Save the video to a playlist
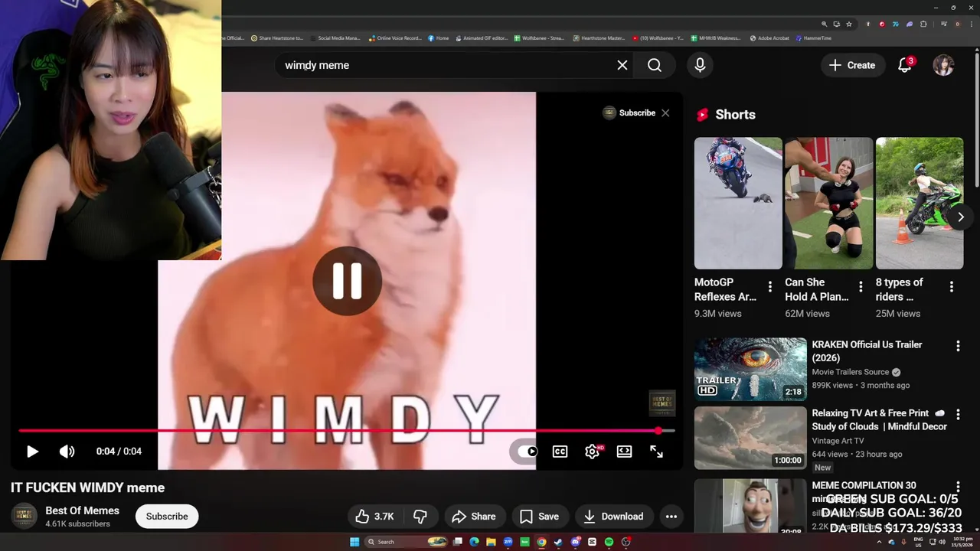980x551 pixels. [539, 517]
